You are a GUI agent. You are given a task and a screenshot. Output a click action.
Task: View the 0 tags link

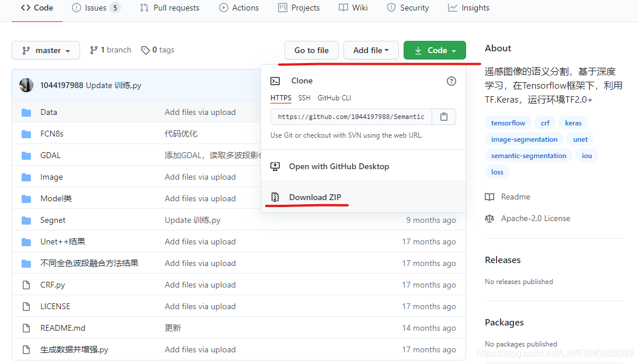[158, 50]
